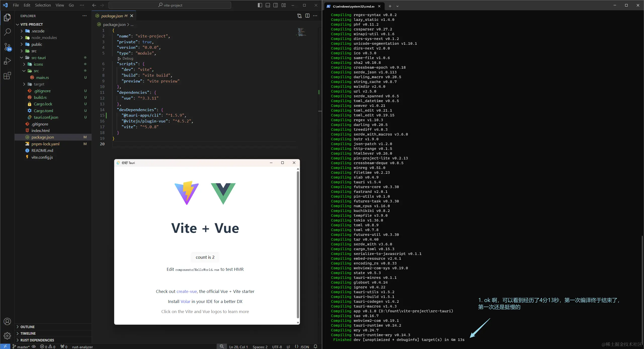Click the Open Changes compare icon
This screenshot has height=349, width=644.
299,16
